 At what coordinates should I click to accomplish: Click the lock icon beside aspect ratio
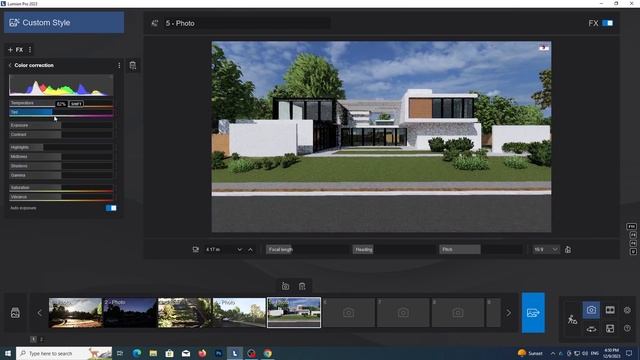click(568, 249)
